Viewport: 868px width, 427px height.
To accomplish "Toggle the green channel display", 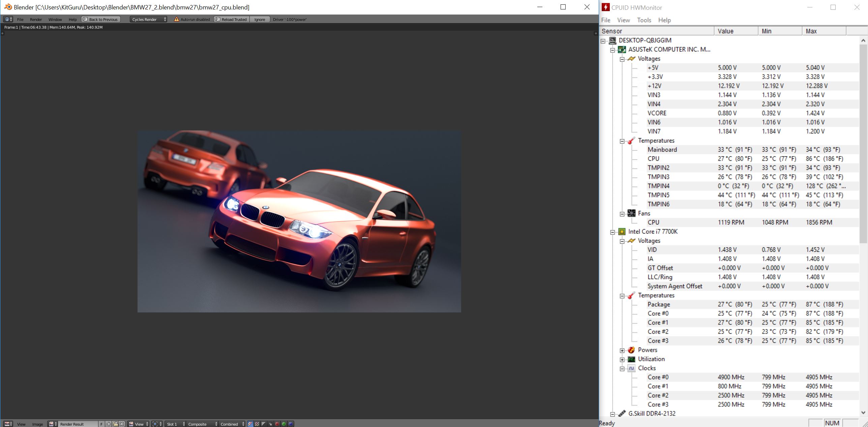I will 283,424.
